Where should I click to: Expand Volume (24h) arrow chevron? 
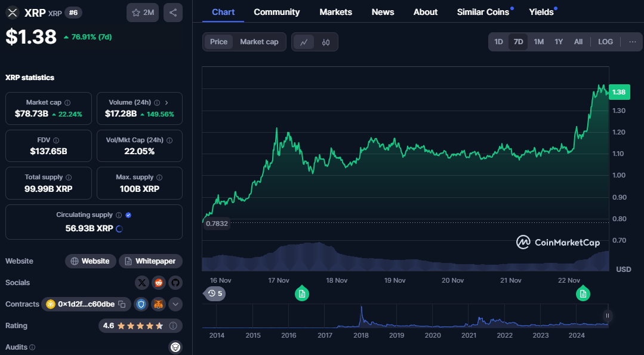point(167,102)
